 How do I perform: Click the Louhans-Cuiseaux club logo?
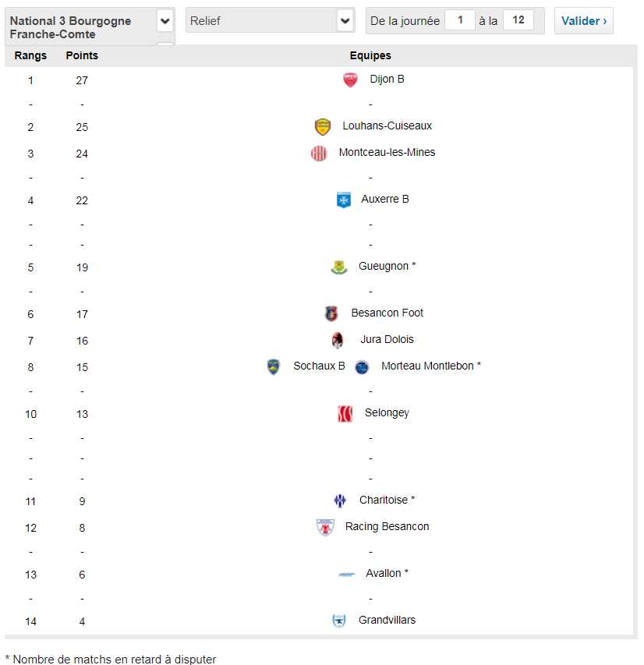pyautogui.click(x=323, y=127)
